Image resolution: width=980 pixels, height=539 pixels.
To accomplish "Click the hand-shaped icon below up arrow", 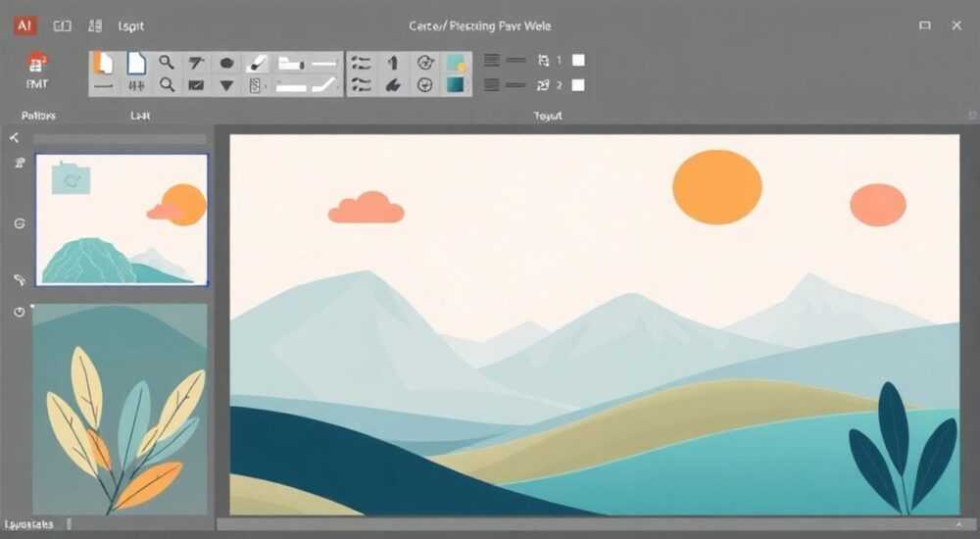I will (393, 85).
